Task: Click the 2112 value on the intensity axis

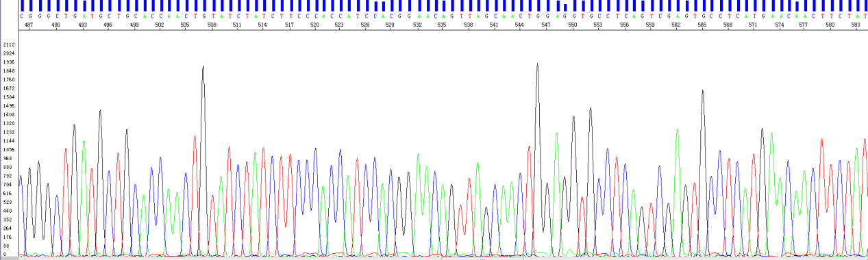Action: tap(9, 44)
